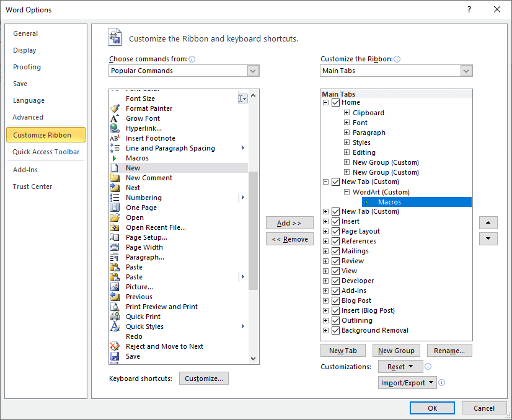Click the green Macros icon in commands list
Viewport: 512px width, 420px height.
[114, 158]
